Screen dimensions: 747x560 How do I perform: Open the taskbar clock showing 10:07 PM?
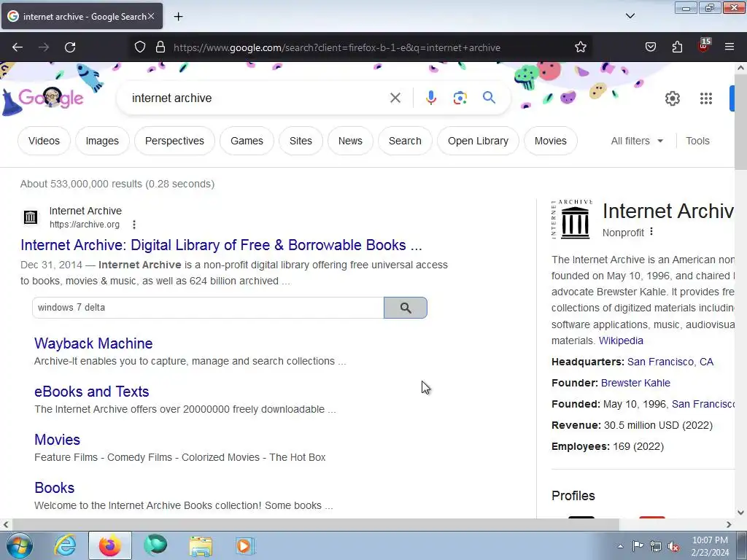coord(710,546)
